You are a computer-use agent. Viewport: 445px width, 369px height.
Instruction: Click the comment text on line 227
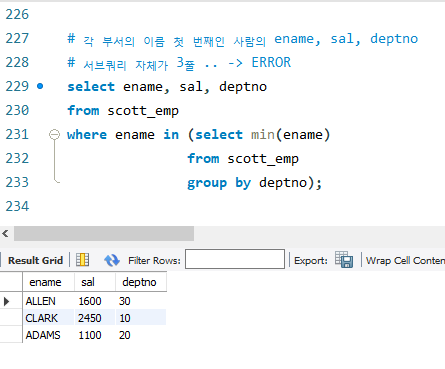click(x=242, y=40)
